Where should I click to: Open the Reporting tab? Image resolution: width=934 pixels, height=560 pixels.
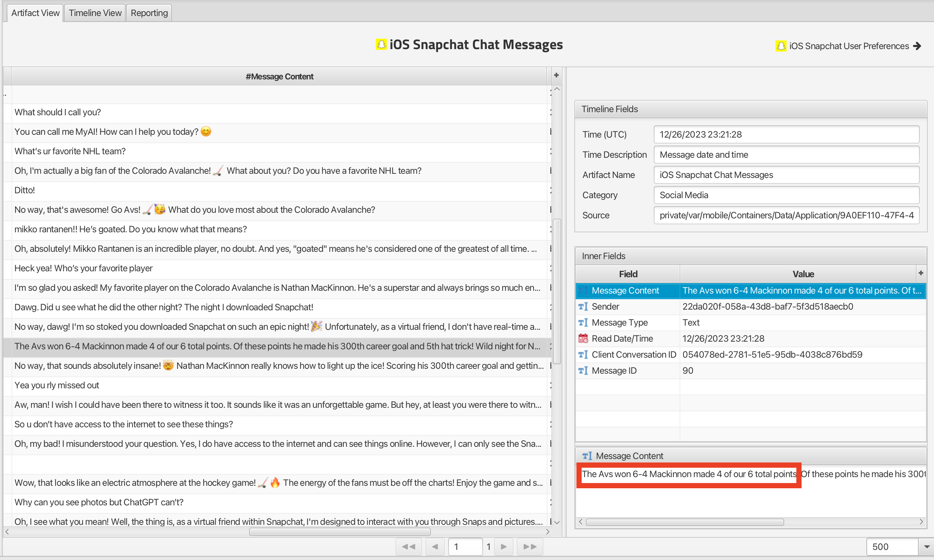pos(149,13)
